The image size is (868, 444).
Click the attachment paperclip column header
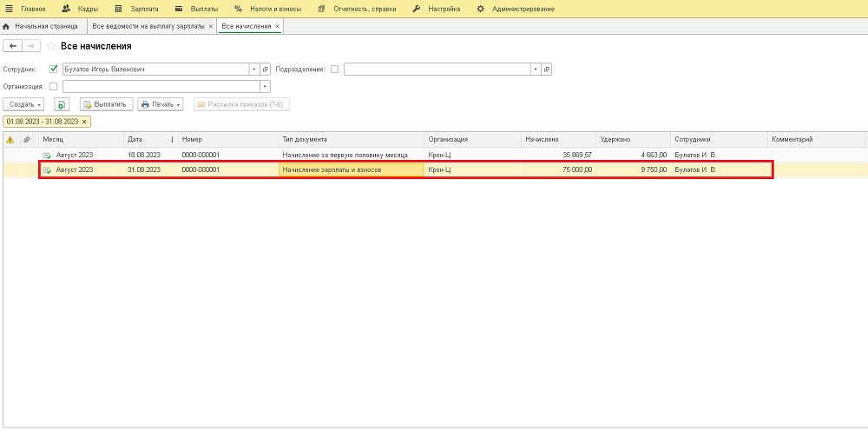point(27,139)
